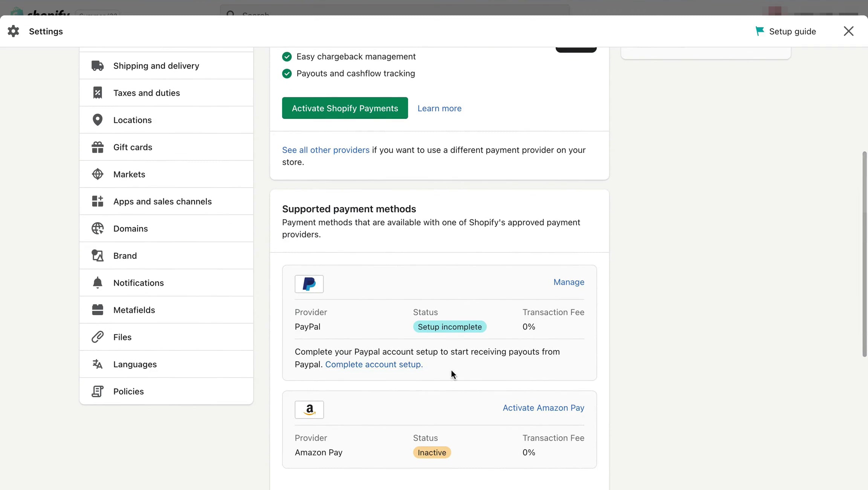
Task: Click the Domains icon
Action: 97,229
